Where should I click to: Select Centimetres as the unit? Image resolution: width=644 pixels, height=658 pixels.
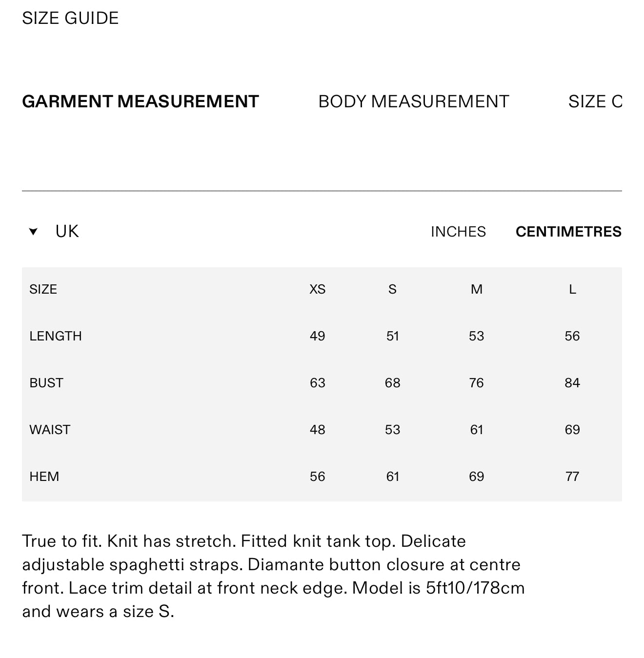click(568, 232)
